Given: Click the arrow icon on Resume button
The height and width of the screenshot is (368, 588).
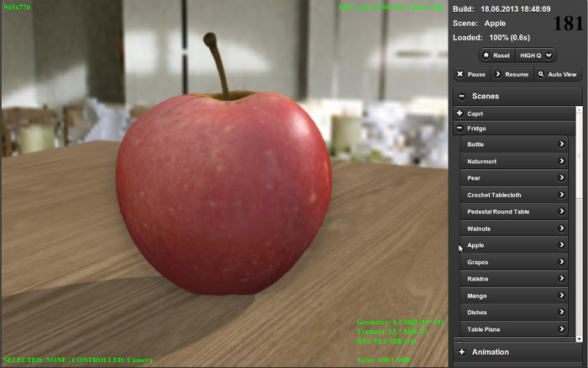Looking at the screenshot, I should tap(497, 74).
